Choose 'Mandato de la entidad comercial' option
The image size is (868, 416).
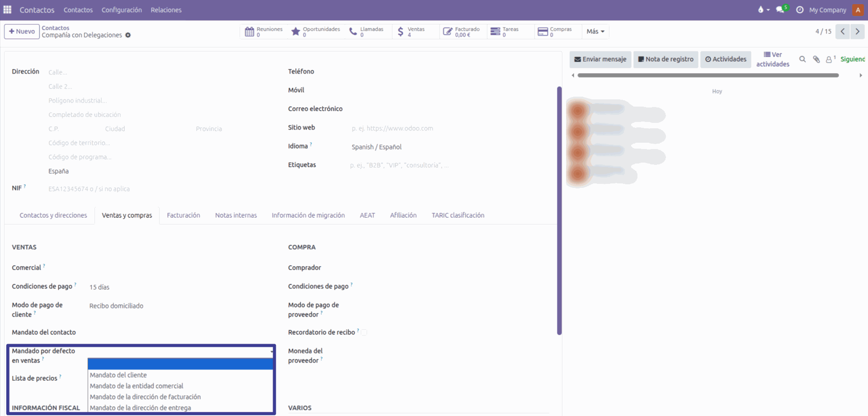(x=137, y=386)
